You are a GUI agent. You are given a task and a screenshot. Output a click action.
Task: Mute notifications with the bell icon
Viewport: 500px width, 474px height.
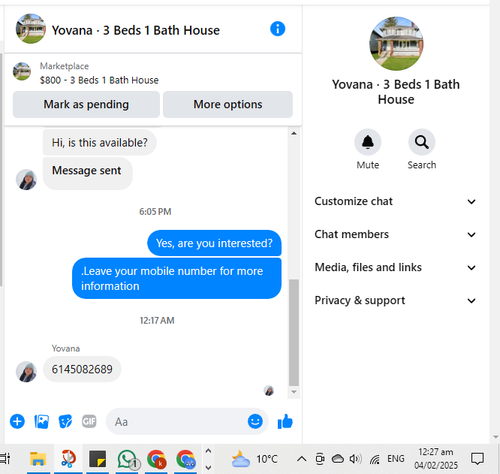pos(368,142)
